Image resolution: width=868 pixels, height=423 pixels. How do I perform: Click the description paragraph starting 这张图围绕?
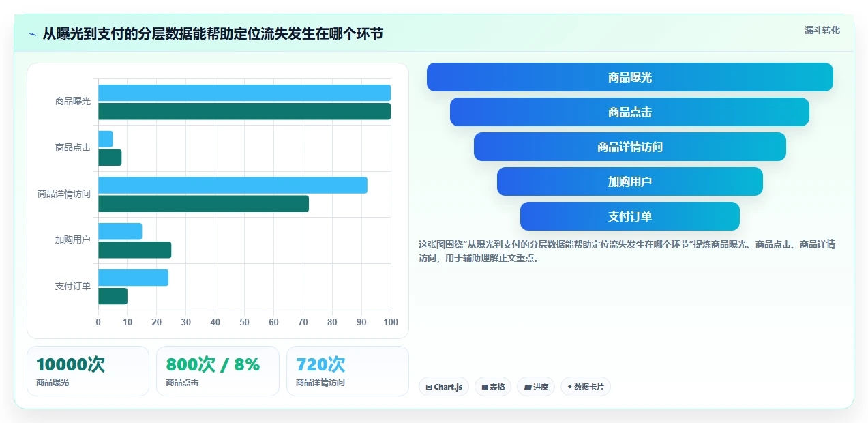click(x=627, y=251)
